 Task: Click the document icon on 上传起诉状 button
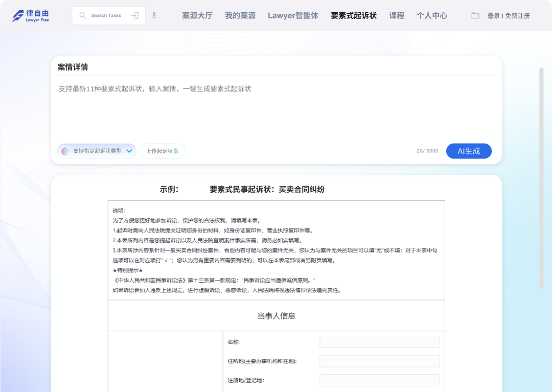[x=176, y=150]
